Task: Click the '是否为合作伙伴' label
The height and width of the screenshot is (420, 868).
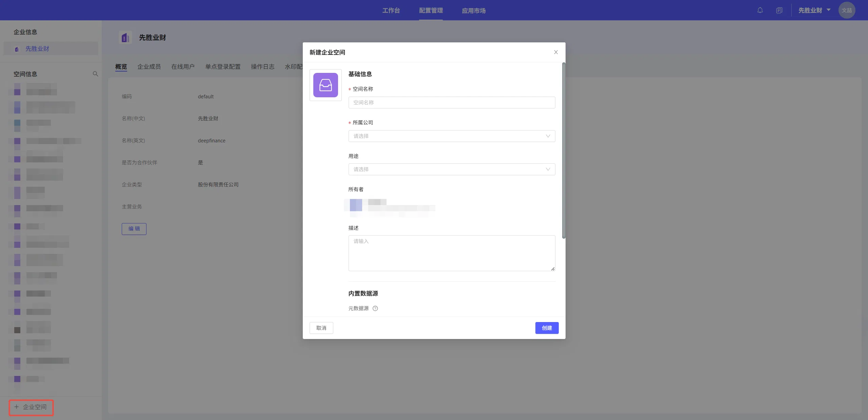Action: coord(139,163)
